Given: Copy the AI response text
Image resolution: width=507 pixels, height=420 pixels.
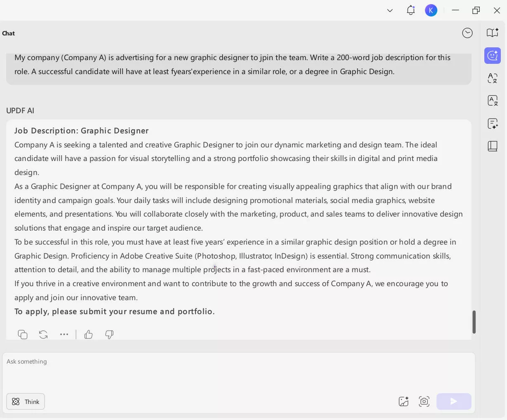Looking at the screenshot, I should click(x=23, y=334).
